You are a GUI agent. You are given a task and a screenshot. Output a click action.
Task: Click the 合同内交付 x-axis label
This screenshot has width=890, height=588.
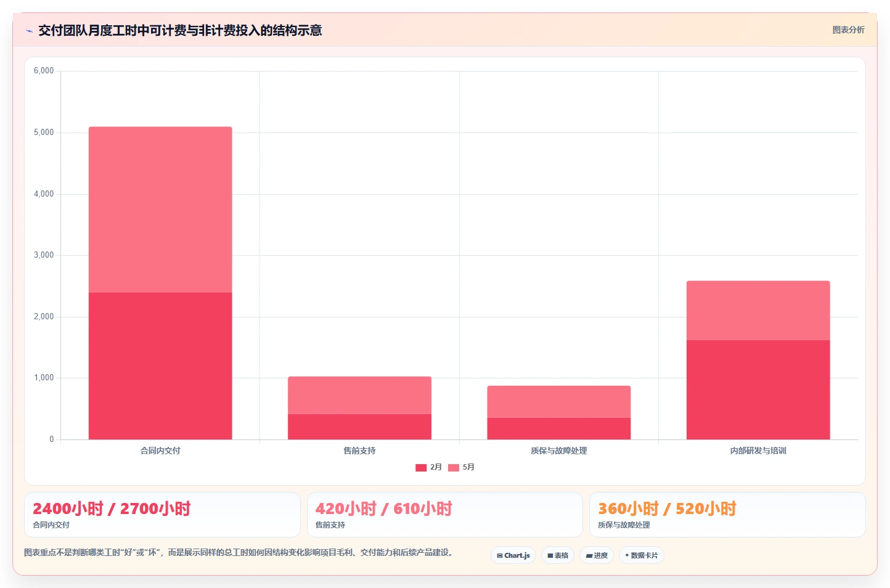pyautogui.click(x=160, y=451)
